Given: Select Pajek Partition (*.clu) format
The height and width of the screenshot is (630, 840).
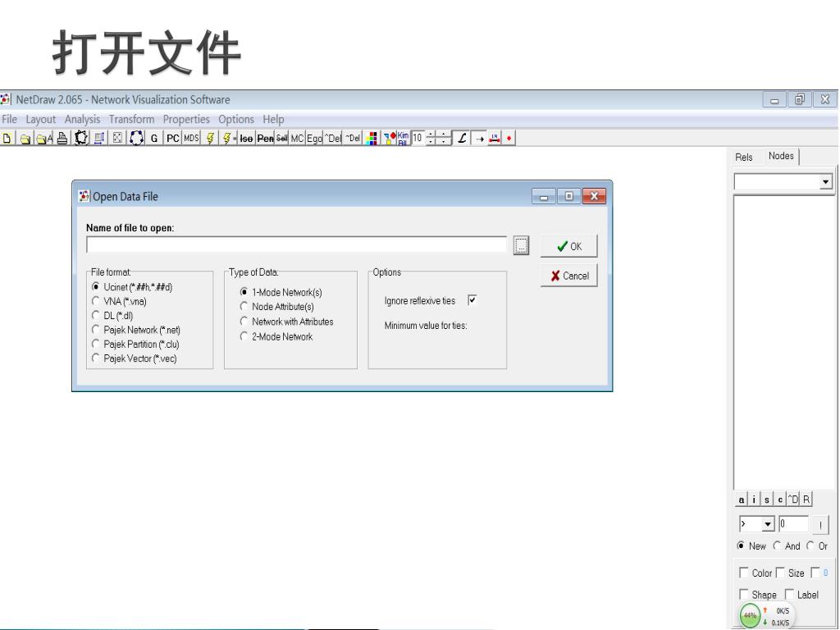Looking at the screenshot, I should coord(135,344).
